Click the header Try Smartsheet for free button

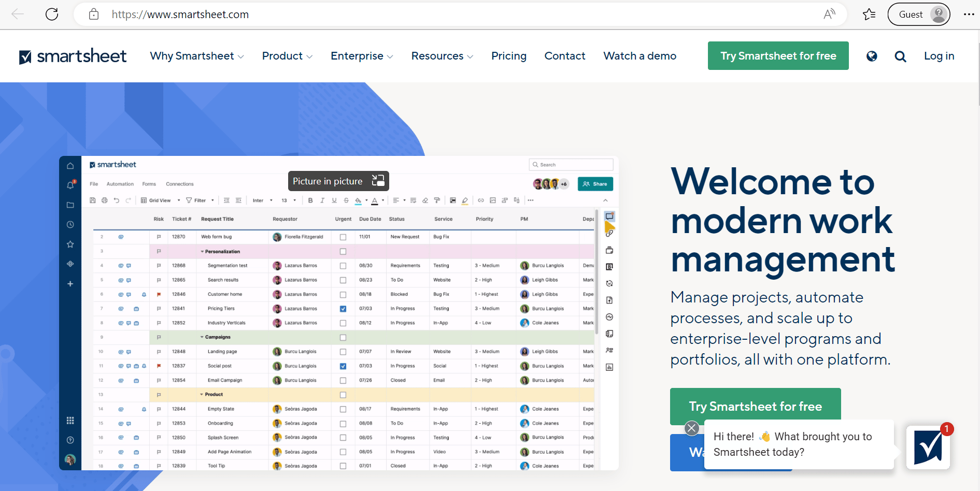778,56
